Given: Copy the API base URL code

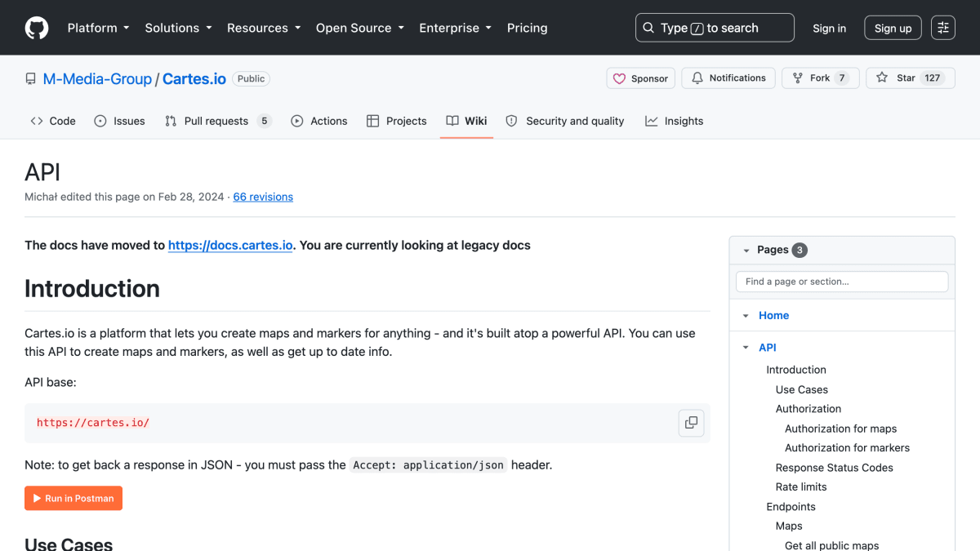Looking at the screenshot, I should [x=691, y=423].
